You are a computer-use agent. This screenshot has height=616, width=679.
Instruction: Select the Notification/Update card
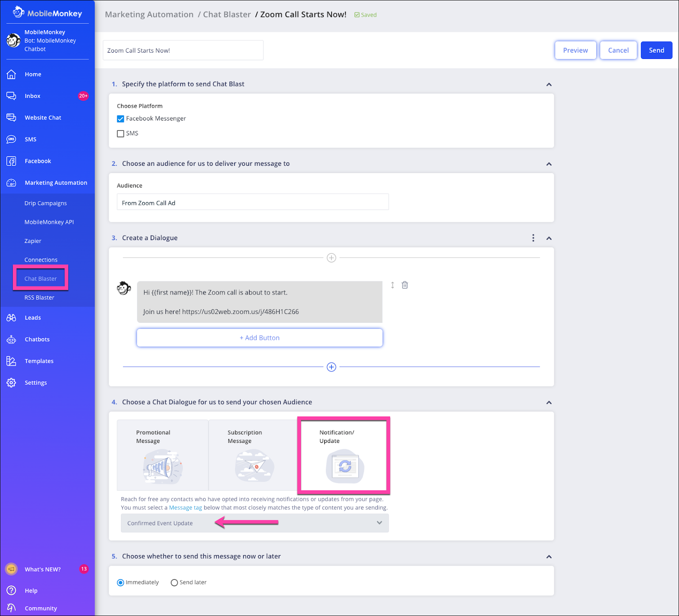tap(344, 456)
